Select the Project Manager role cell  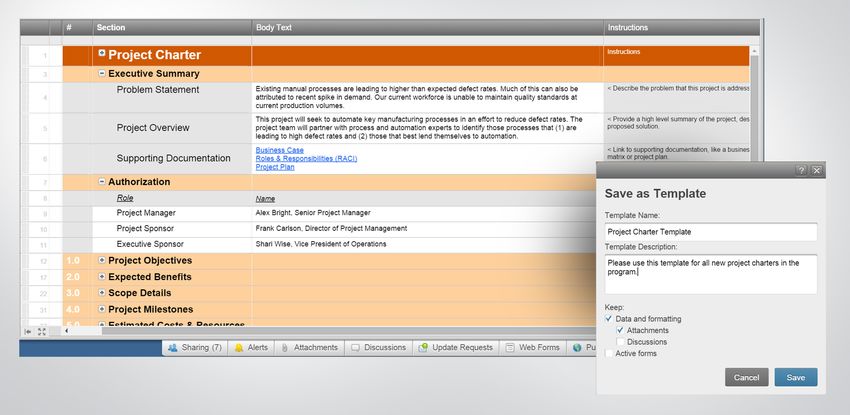[172, 213]
